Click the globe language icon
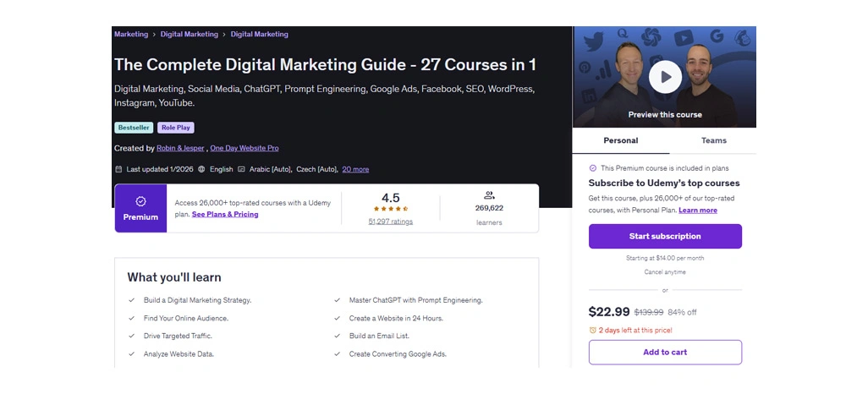Image resolution: width=868 pixels, height=394 pixels. point(201,169)
